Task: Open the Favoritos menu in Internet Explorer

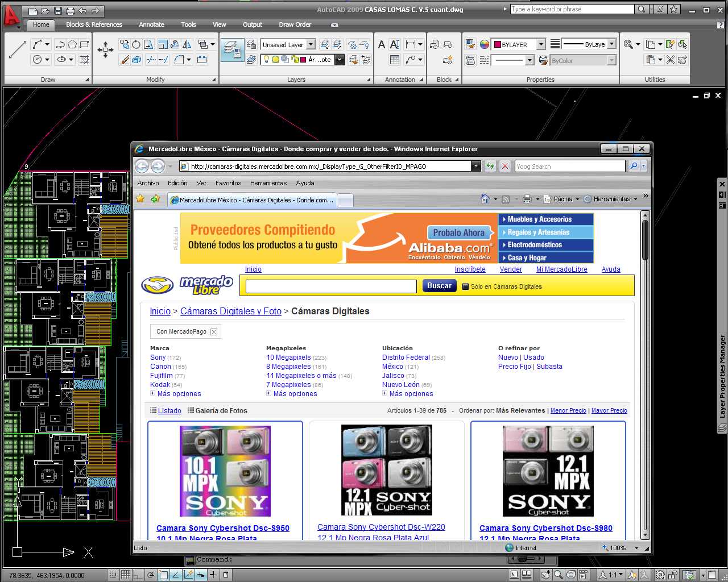Action: [x=228, y=183]
